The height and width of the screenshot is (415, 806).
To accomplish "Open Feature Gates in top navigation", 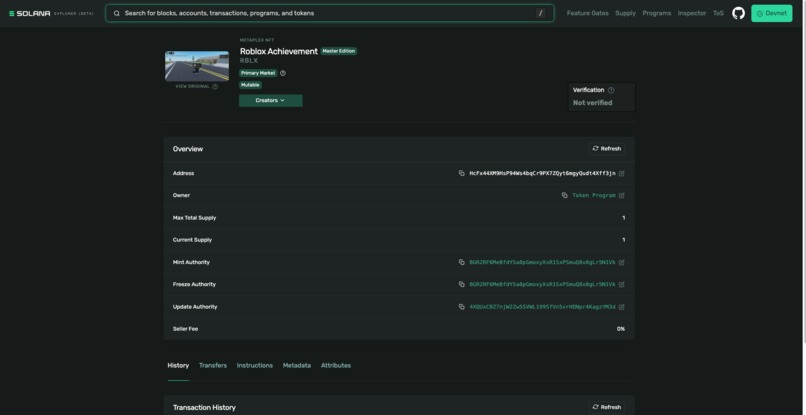I will point(588,13).
